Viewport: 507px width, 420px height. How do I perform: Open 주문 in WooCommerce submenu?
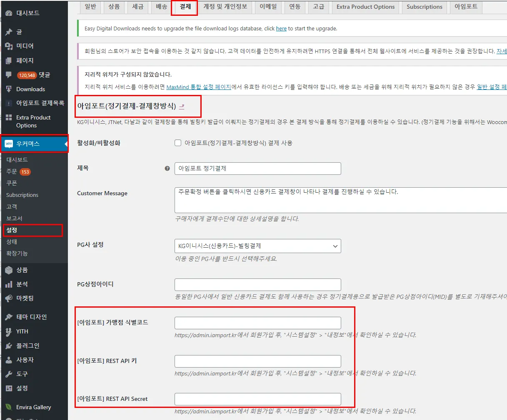point(12,171)
